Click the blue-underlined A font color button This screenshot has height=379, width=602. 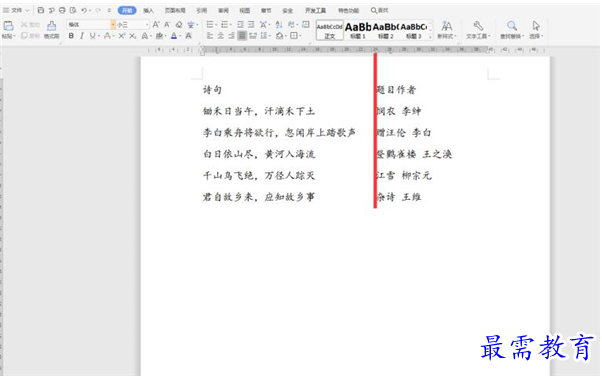[174, 36]
